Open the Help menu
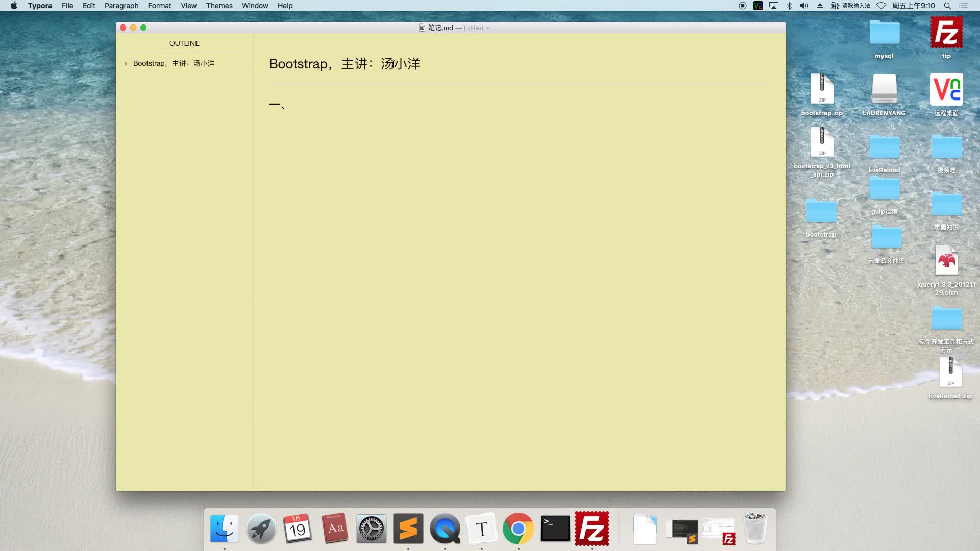 click(x=285, y=6)
